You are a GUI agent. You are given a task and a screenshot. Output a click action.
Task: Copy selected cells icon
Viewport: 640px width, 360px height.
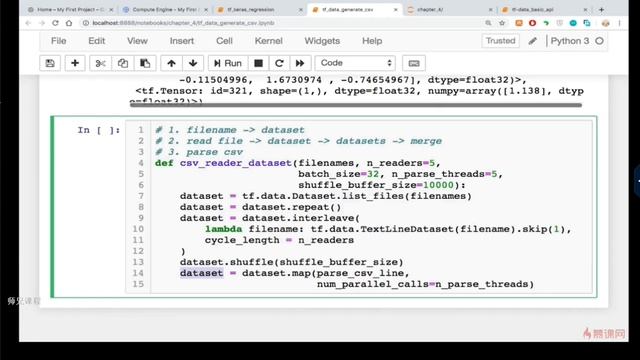point(123,63)
